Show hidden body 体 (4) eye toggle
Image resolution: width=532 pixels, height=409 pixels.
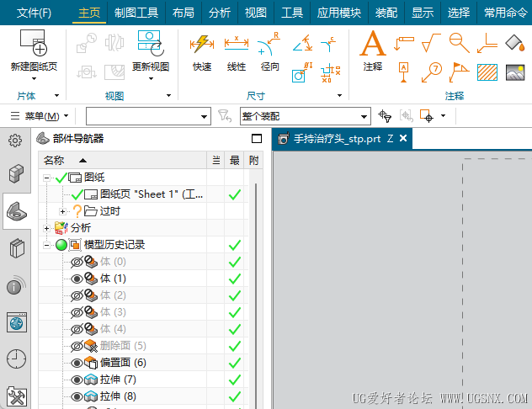77,329
